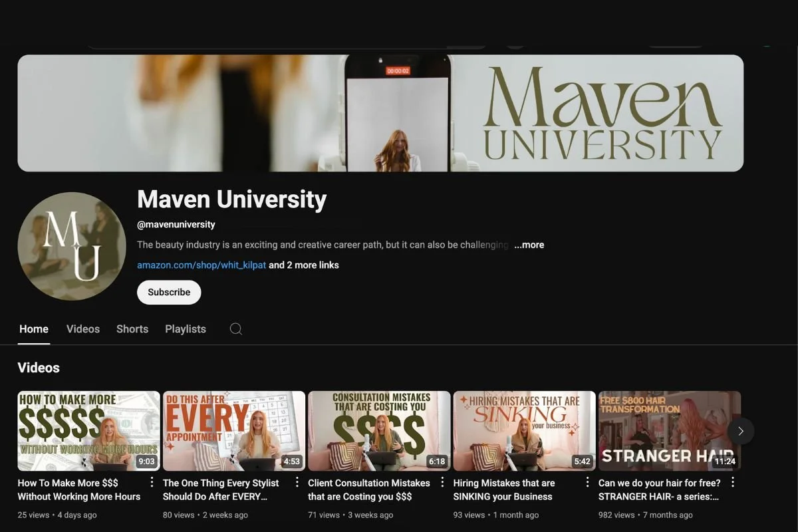Open title "Can we do your hair for free?"
Image resolution: width=798 pixels, height=532 pixels.
point(660,489)
